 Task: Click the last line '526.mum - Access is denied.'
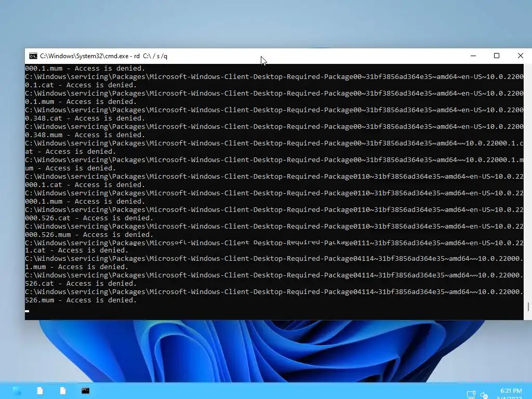pos(81,300)
